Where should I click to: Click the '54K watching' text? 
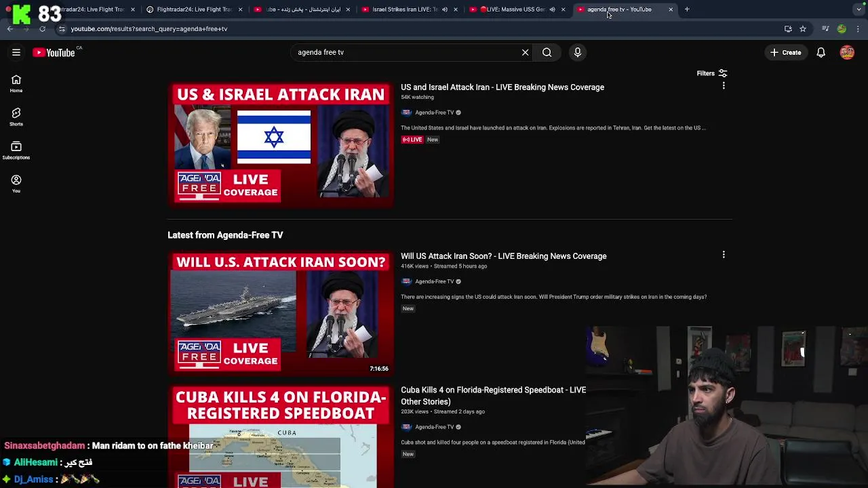tap(417, 97)
